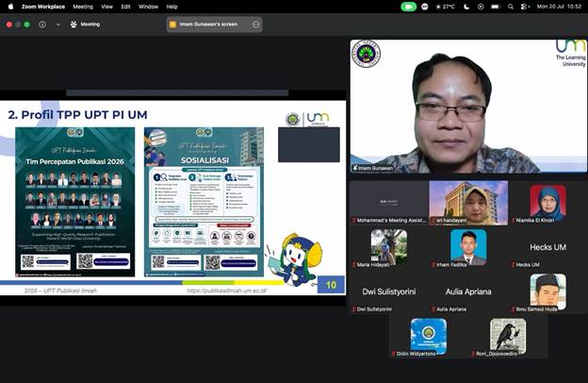
Task: Click the green camera-in-use indicator
Action: (408, 7)
